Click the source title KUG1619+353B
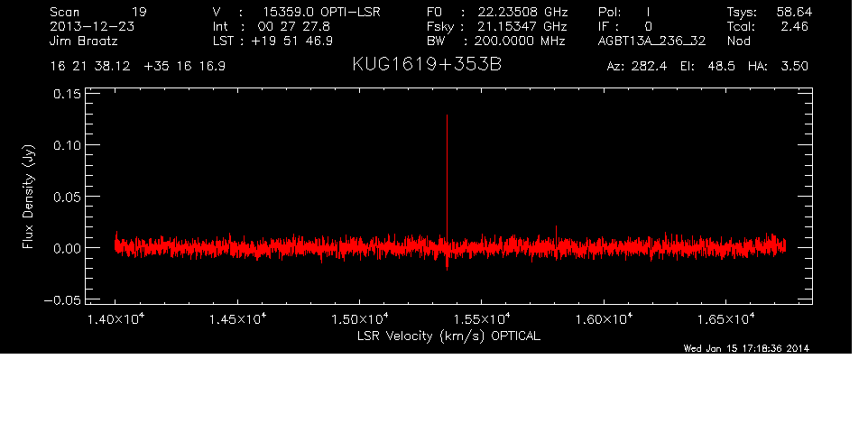Screen dimensions: 868x442 (x=427, y=65)
